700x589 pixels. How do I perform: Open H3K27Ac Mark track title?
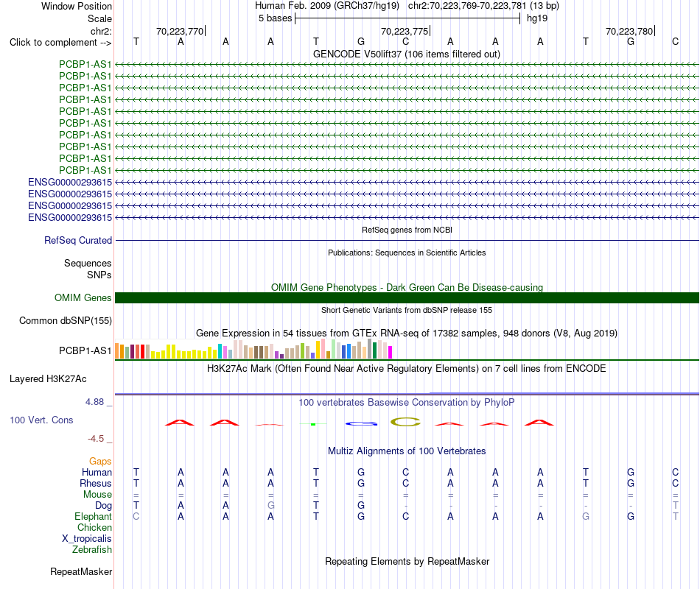pos(407,369)
